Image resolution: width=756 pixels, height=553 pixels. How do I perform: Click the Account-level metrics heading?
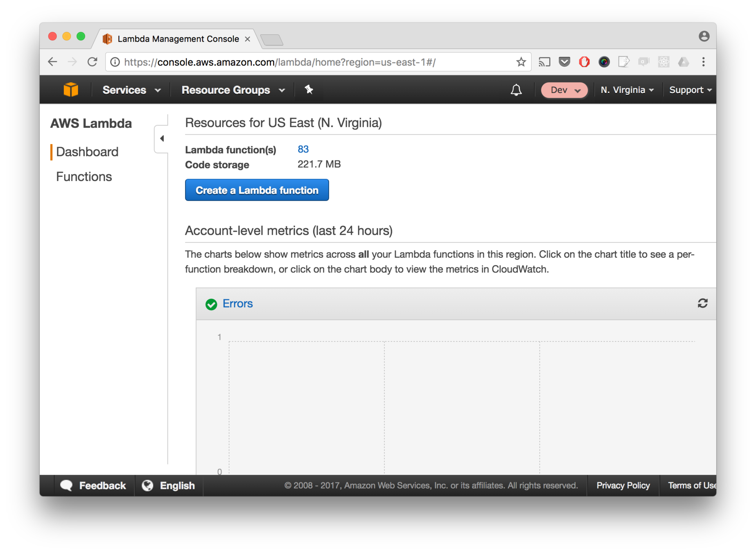[289, 231]
